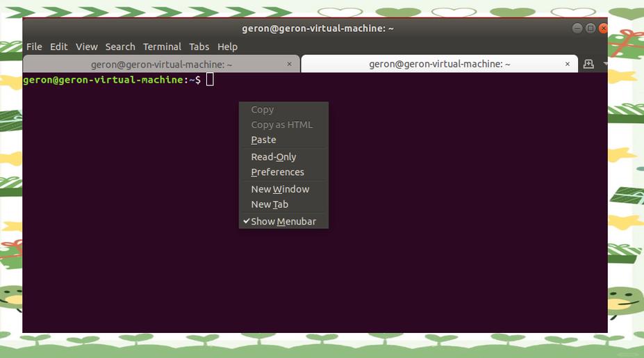Viewport: 644px width, 358px height.
Task: Open the Tabs menu
Action: coord(199,47)
